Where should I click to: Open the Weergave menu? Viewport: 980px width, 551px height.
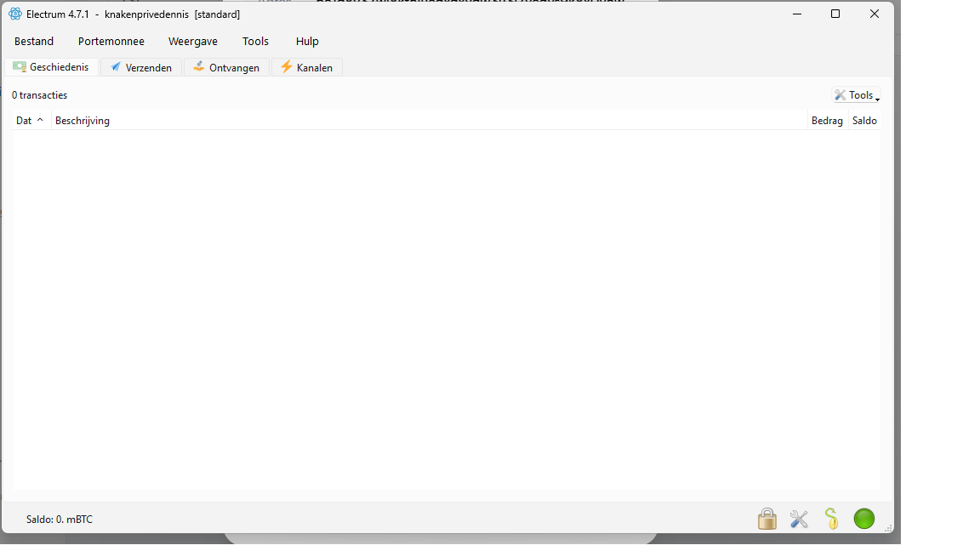coord(193,42)
